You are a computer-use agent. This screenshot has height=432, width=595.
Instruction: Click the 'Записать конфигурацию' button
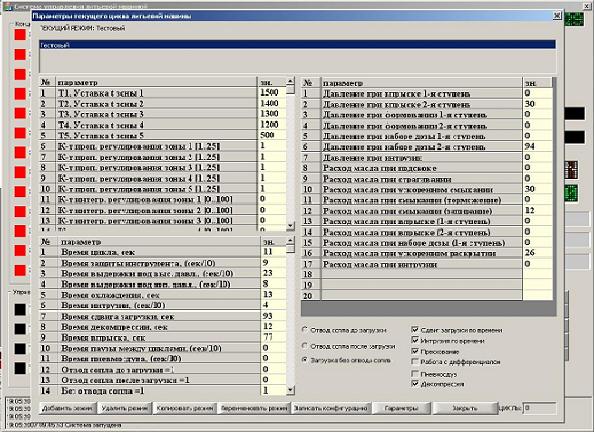[331, 408]
